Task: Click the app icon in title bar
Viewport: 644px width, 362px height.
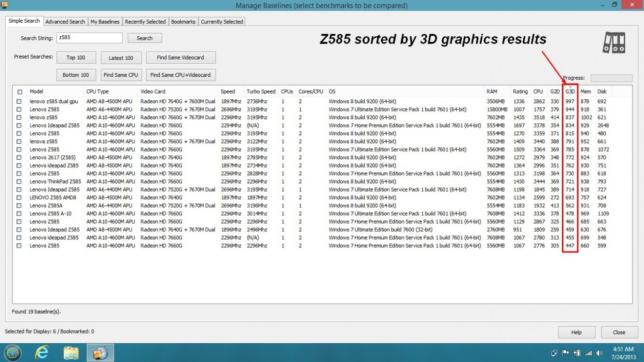Action: click(4, 5)
